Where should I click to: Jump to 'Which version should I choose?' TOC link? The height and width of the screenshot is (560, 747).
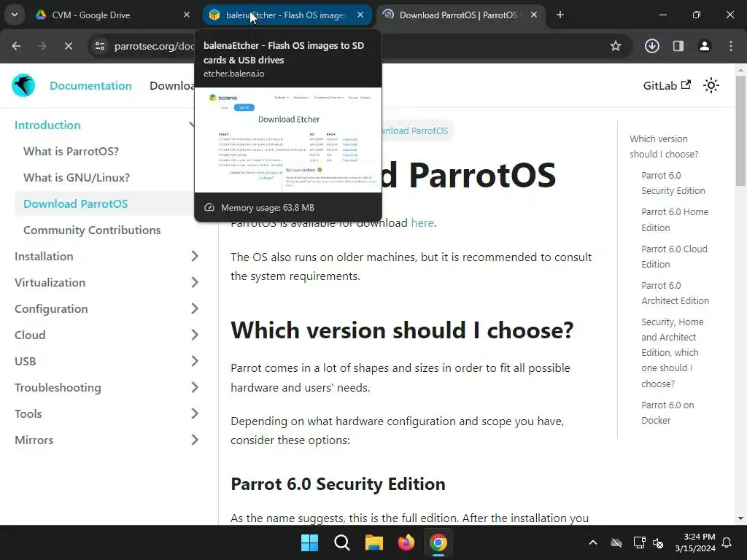664,146
